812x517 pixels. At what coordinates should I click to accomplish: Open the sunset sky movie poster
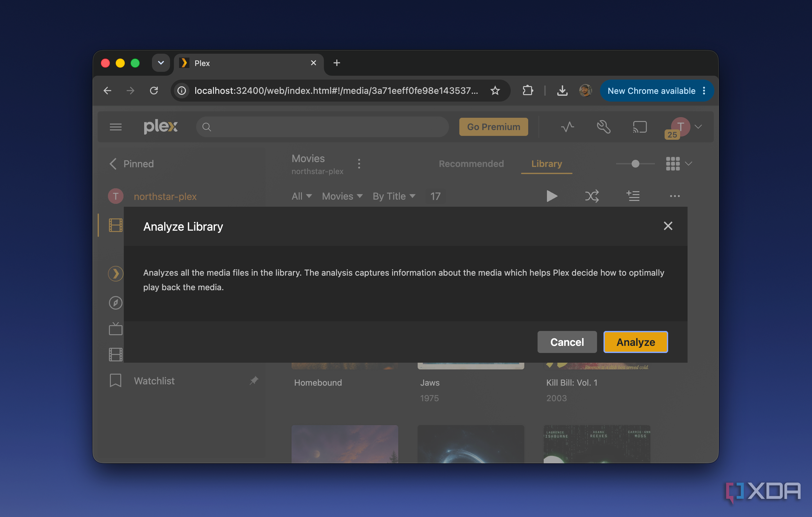coord(345,444)
